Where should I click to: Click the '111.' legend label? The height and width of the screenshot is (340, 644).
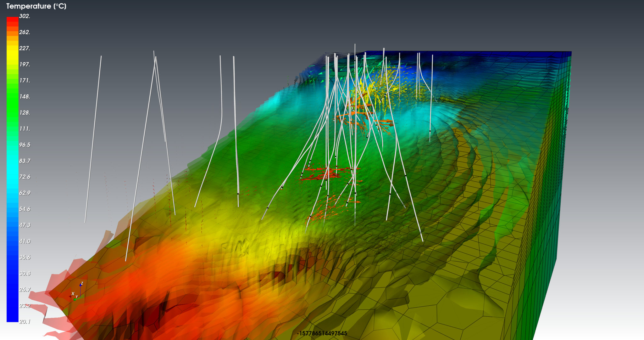coord(25,128)
